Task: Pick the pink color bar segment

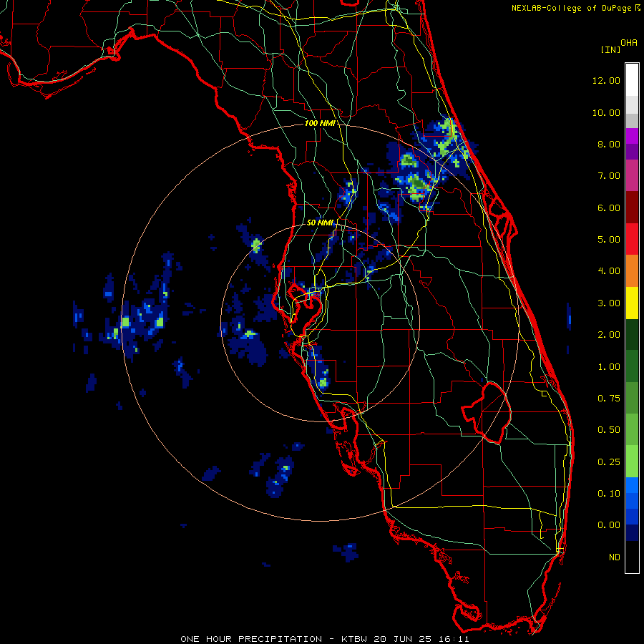Action: pos(632,176)
